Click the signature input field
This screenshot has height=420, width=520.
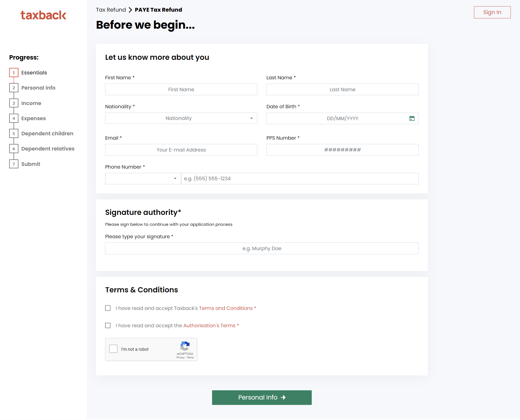pos(262,248)
